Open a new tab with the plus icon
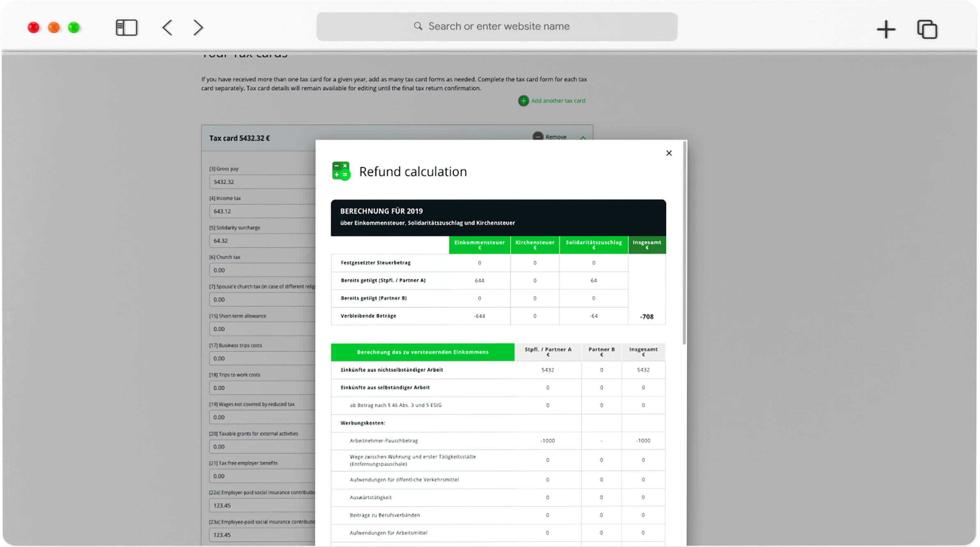 point(886,29)
